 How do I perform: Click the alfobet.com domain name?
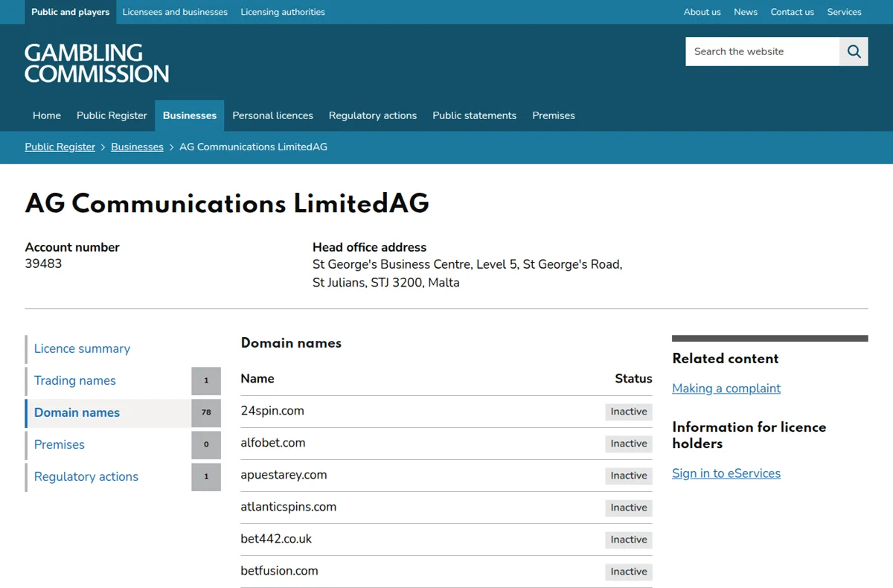(x=273, y=443)
